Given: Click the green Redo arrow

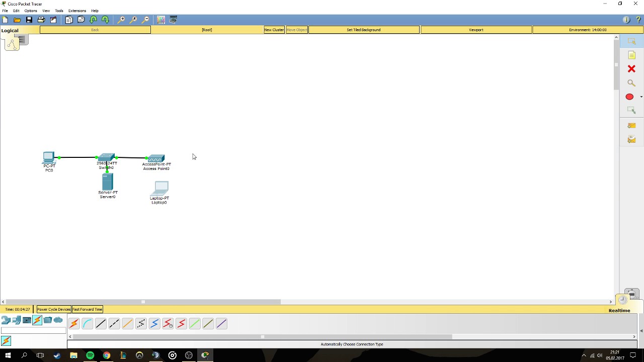Looking at the screenshot, I should (x=105, y=20).
